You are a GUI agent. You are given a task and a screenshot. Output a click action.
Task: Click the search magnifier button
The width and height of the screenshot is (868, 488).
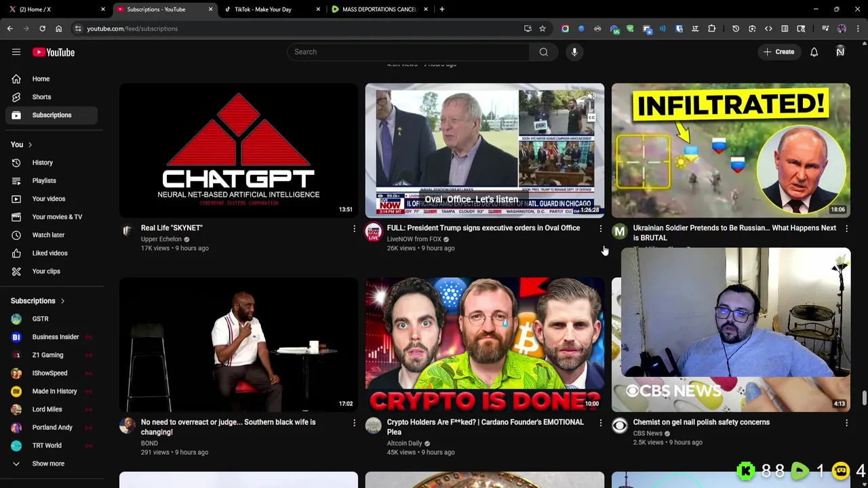543,52
